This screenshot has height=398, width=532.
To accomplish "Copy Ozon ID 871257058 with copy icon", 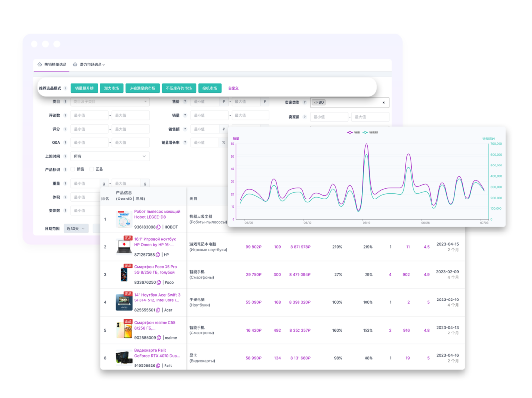I will (158, 255).
